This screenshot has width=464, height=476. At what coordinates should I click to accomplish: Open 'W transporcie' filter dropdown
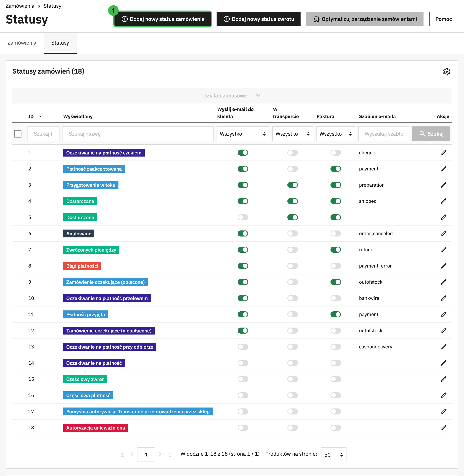[x=292, y=134]
